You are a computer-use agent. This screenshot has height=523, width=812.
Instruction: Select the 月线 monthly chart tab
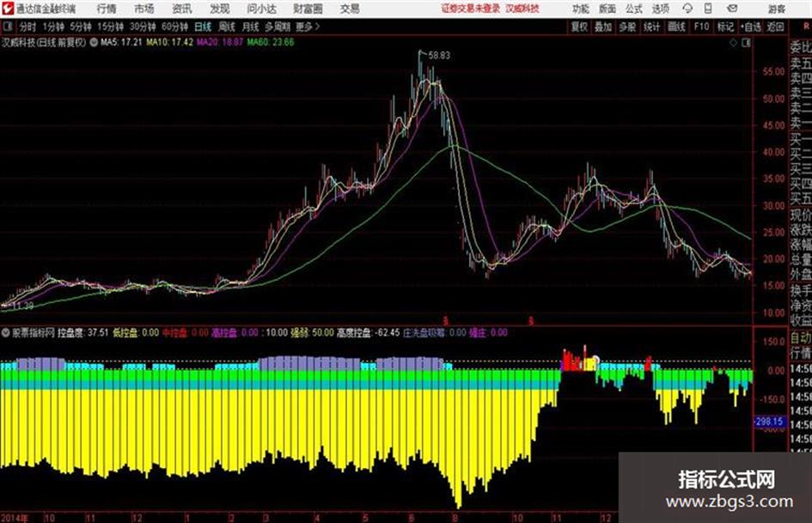[x=250, y=27]
